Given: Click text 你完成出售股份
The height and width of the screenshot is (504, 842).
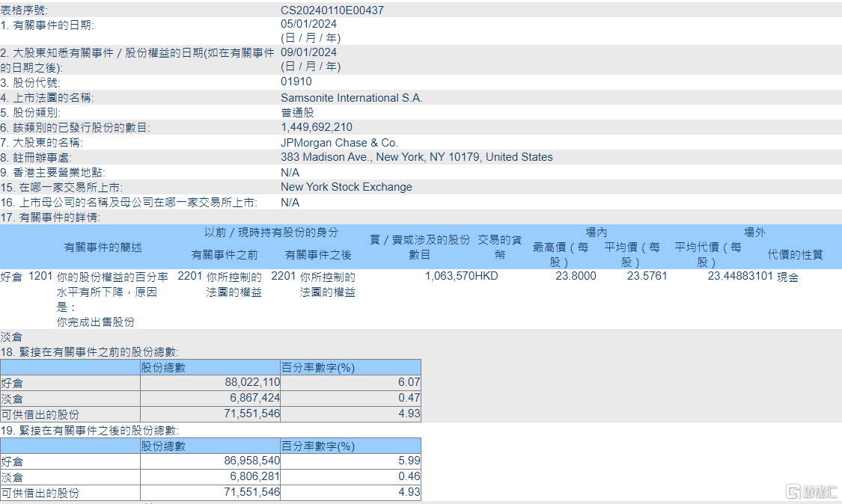Looking at the screenshot, I should 96,322.
